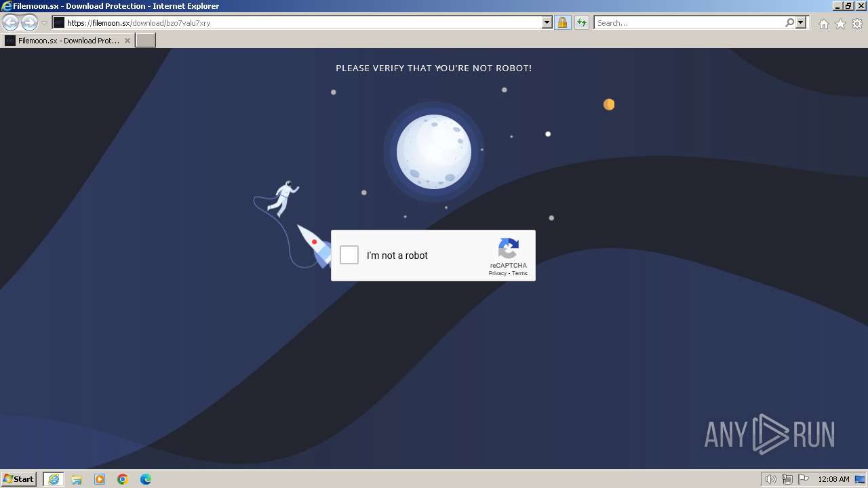This screenshot has width=868, height=488.
Task: Click the Show desktop button in the tray
Action: (860, 479)
